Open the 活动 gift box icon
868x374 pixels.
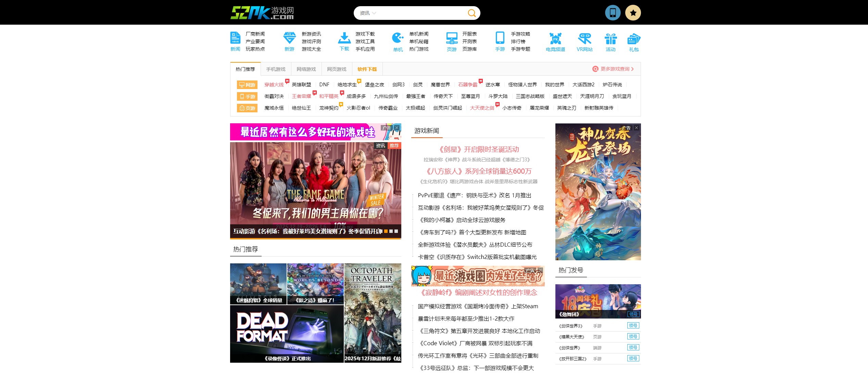click(611, 39)
